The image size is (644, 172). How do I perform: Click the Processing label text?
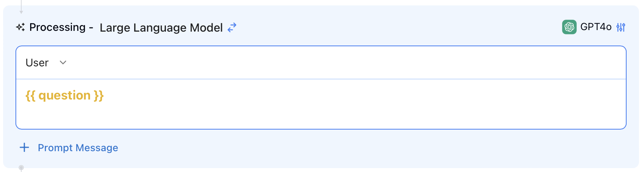tap(57, 27)
